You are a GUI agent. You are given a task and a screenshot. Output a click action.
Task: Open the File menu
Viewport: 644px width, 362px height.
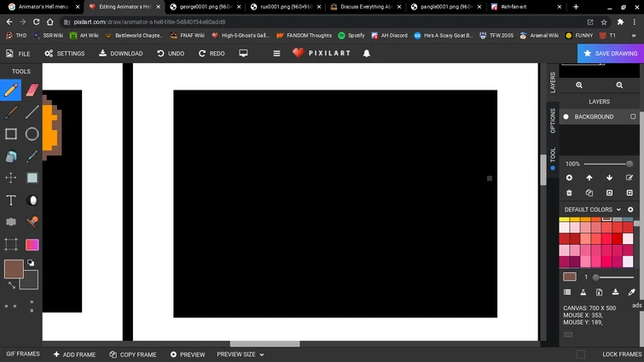click(18, 54)
